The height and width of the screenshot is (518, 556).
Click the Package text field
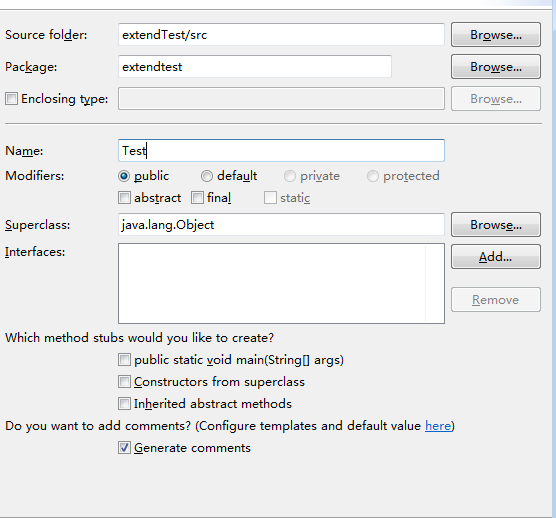click(x=255, y=66)
